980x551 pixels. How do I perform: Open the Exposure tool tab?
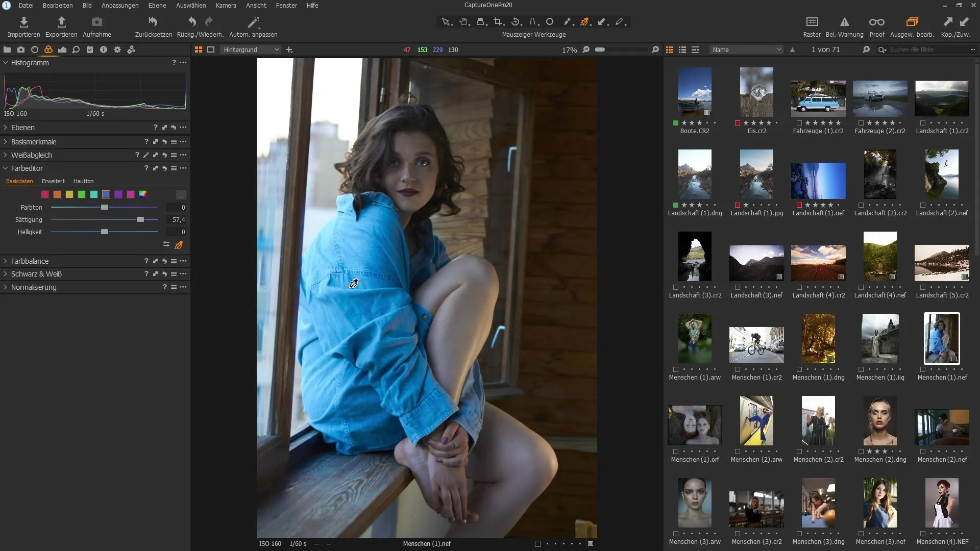62,49
